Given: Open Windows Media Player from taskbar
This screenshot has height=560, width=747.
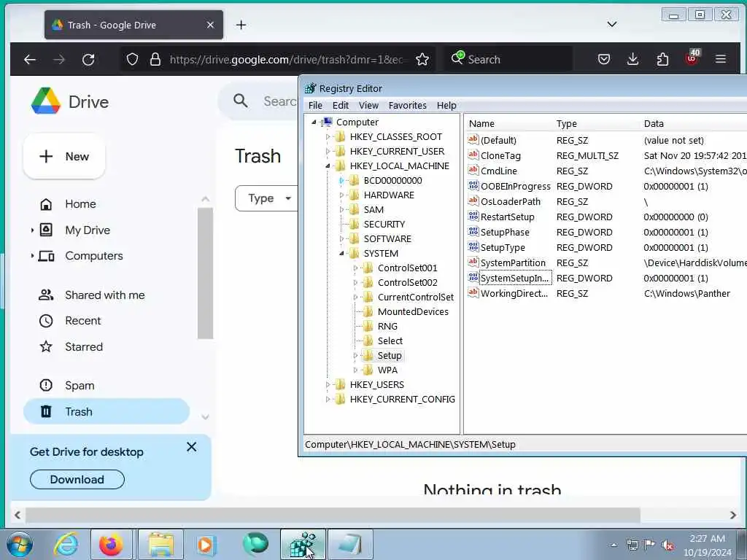Looking at the screenshot, I should point(206,545).
